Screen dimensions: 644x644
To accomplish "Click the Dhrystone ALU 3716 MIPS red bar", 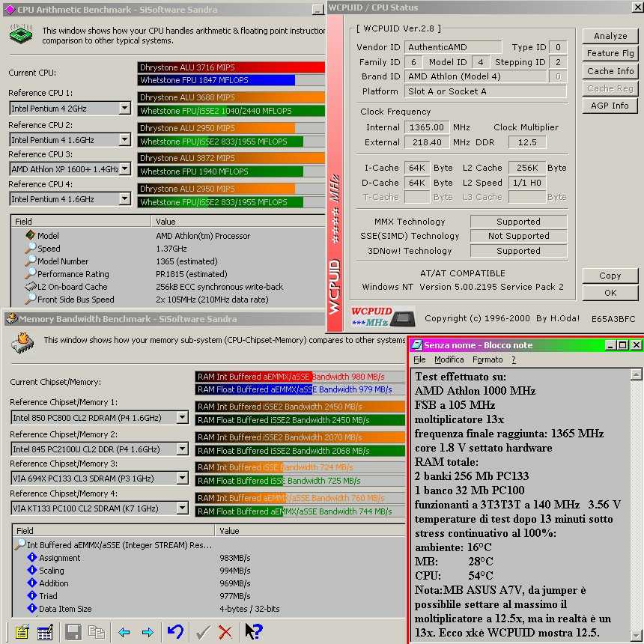I will (x=231, y=67).
